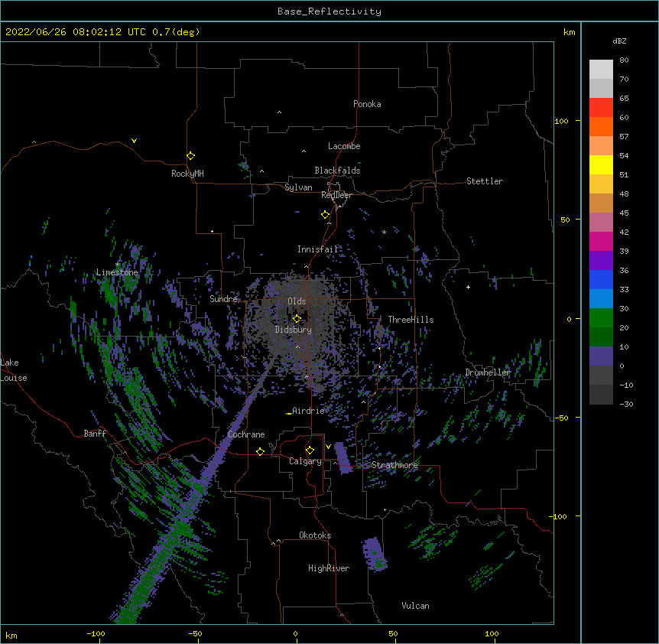This screenshot has width=659, height=644.
Task: Click the Calgary city label
Action: coord(305,461)
